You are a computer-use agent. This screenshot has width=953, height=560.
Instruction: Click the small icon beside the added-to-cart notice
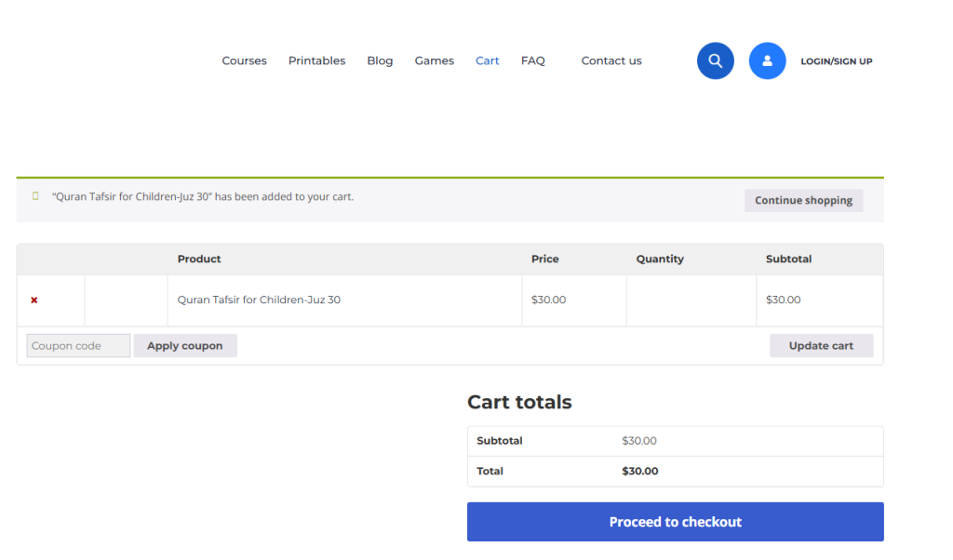coord(36,196)
